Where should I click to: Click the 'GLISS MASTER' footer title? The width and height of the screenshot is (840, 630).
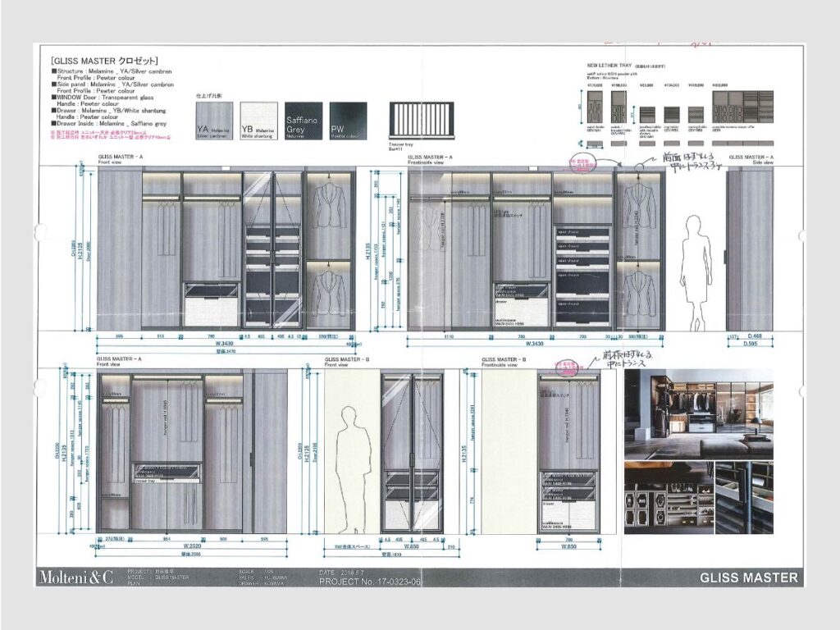[748, 577]
